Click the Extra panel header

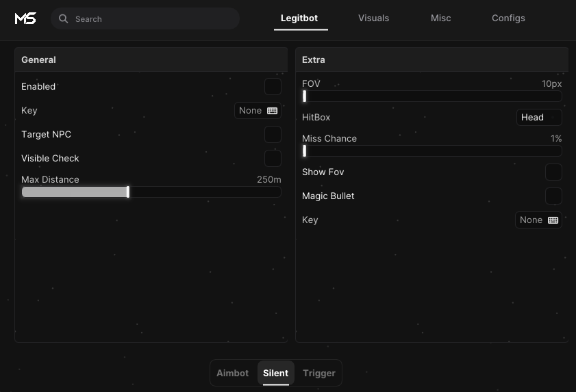(431, 60)
